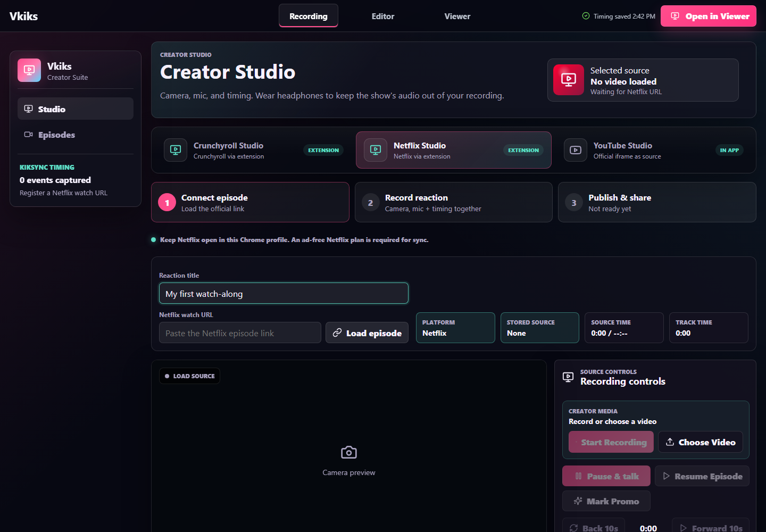Select the Crunchyroll Studio source card
The width and height of the screenshot is (766, 532).
tap(254, 150)
